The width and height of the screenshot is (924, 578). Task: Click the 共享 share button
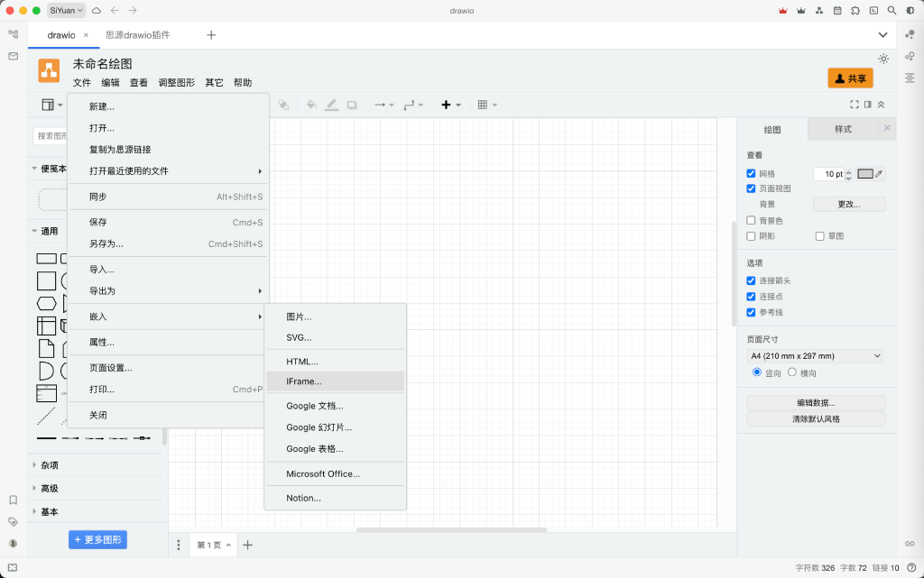[x=850, y=78]
